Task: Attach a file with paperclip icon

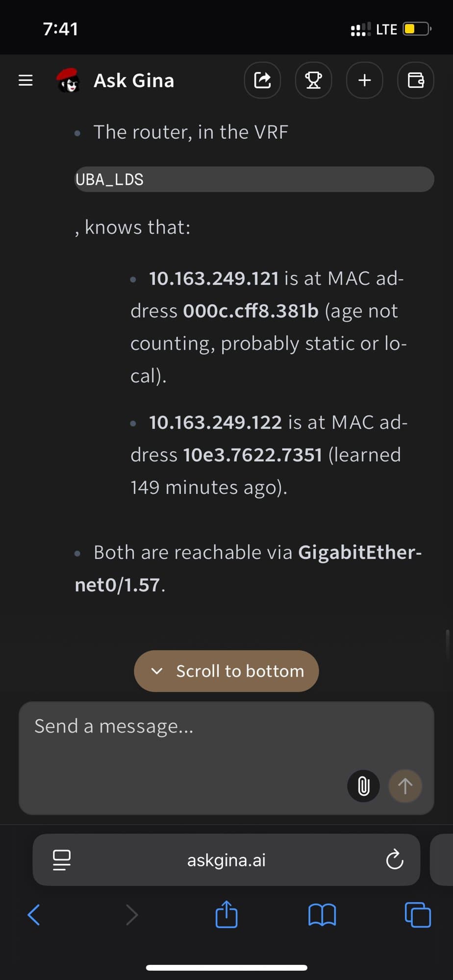Action: click(x=363, y=786)
